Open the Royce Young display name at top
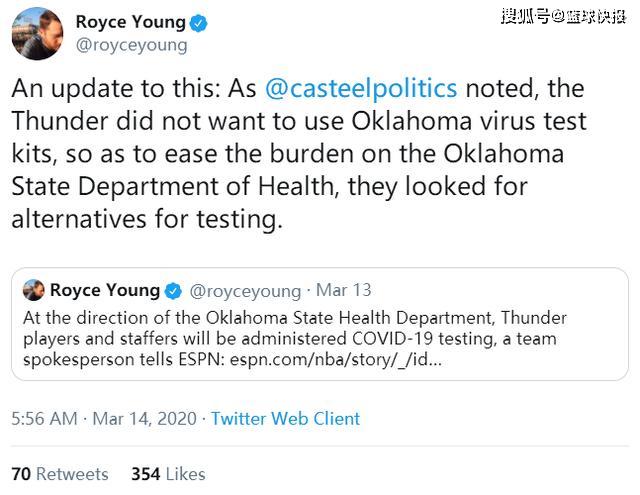Screen dimensions: 640x495 coord(130,22)
